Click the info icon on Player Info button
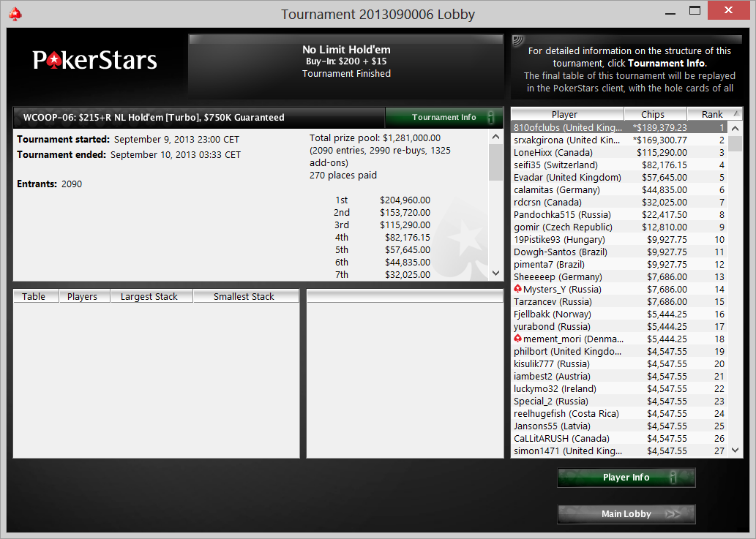The width and height of the screenshot is (756, 539). (x=673, y=478)
